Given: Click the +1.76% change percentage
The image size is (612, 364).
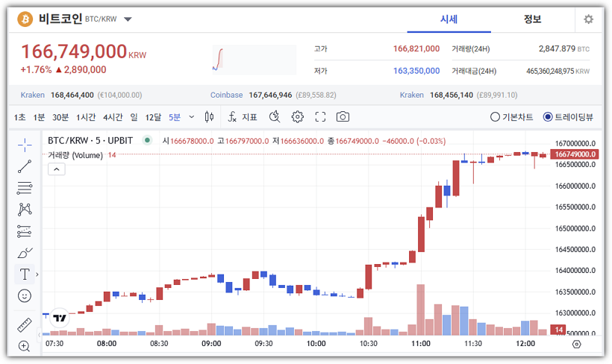Looking at the screenshot, I should [x=36, y=70].
